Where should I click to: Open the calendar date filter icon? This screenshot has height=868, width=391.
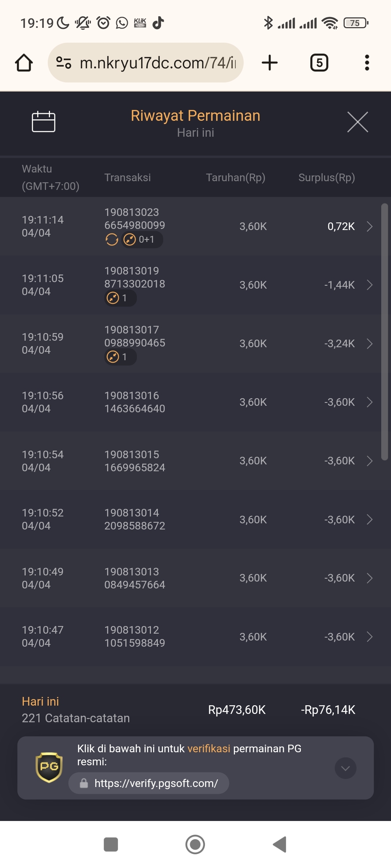[x=43, y=122]
